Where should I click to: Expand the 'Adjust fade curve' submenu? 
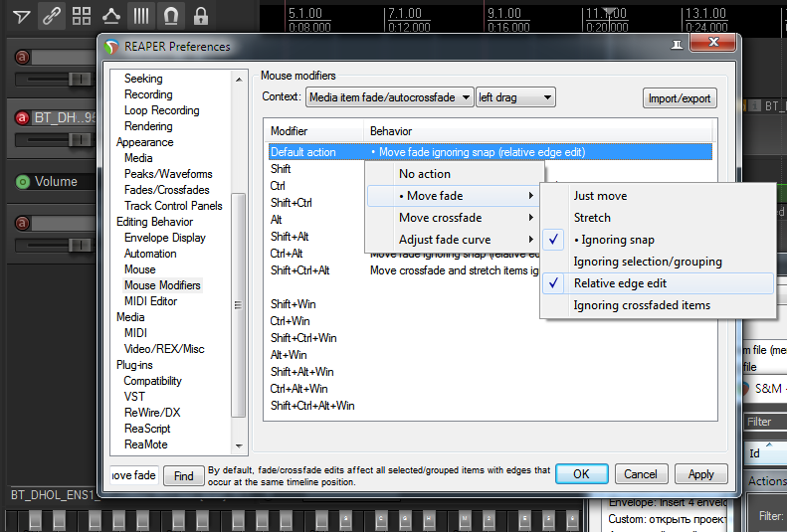pos(454,240)
